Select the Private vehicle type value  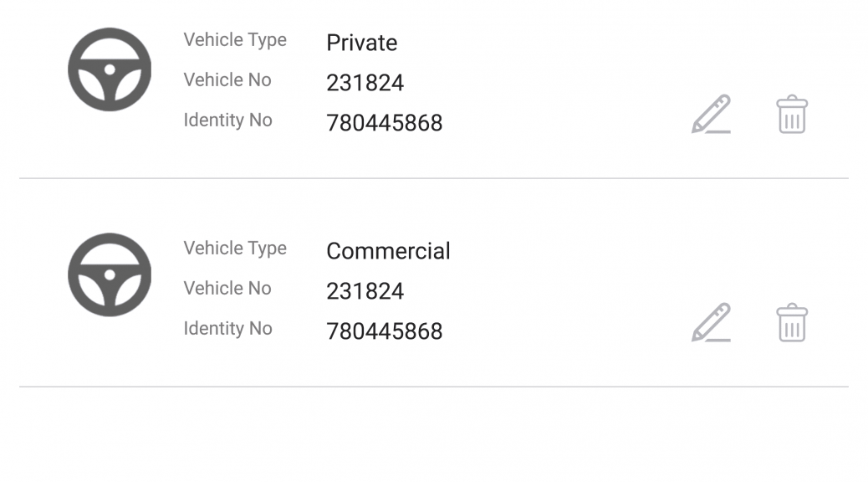(x=361, y=43)
